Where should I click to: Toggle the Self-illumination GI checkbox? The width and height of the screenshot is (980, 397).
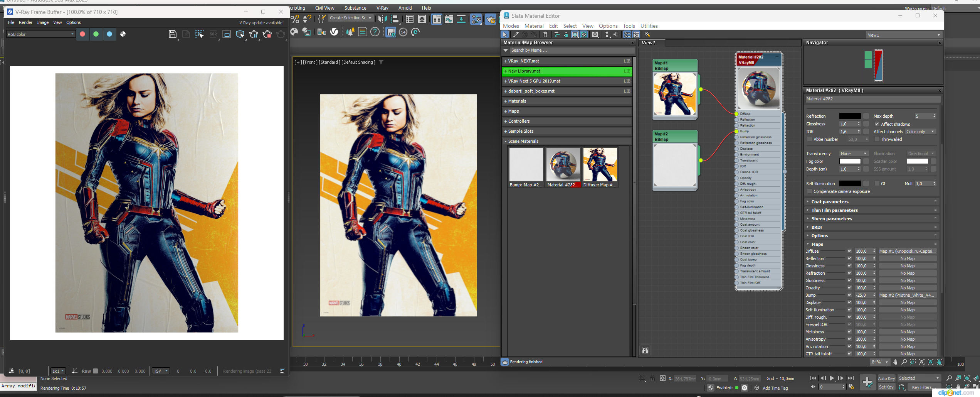tap(877, 184)
